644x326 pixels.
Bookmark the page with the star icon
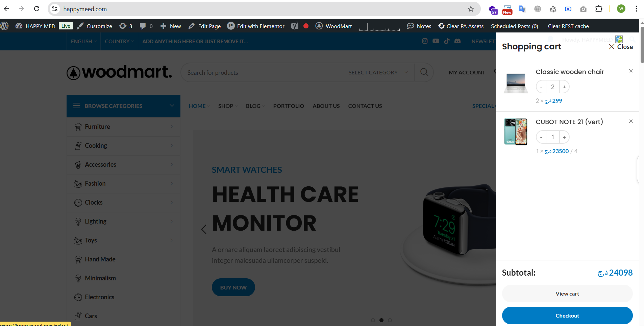471,9
